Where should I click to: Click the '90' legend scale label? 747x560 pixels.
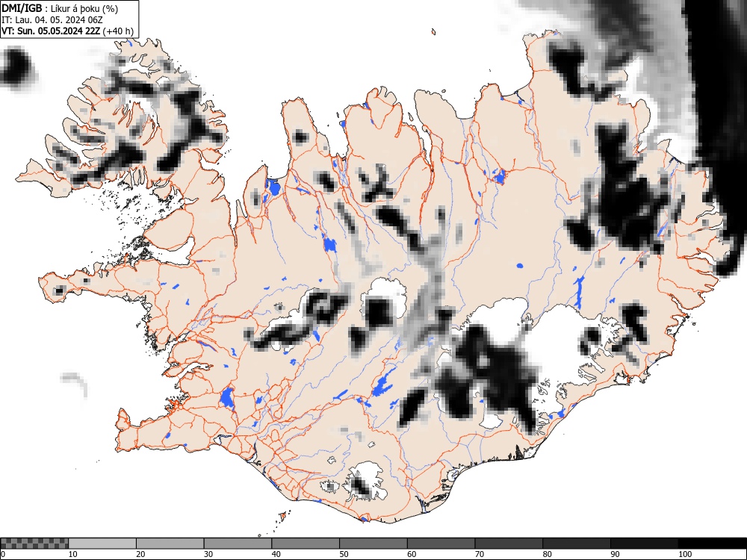[615, 554]
